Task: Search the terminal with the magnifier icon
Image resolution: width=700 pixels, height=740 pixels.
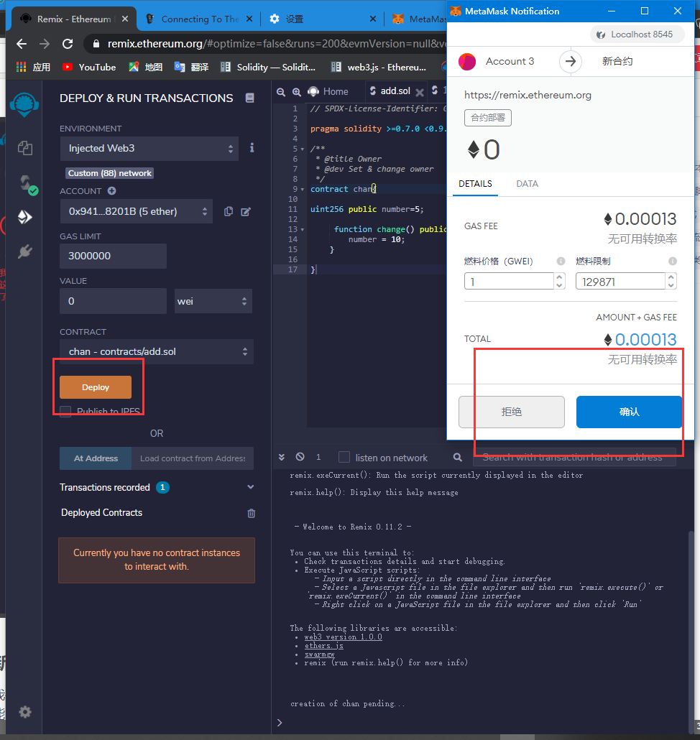Action: [x=457, y=457]
